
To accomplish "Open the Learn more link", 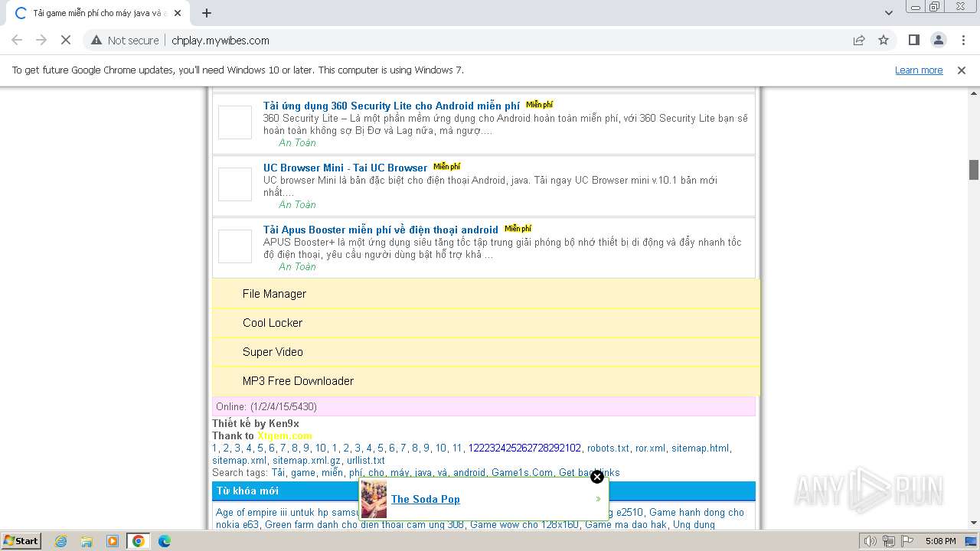I will tap(919, 70).
